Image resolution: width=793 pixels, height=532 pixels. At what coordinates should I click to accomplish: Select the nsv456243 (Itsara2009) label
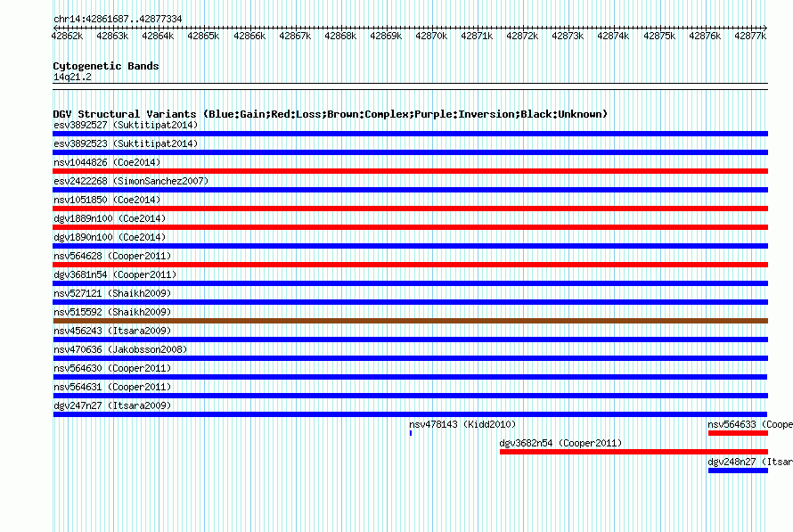pyautogui.click(x=112, y=331)
